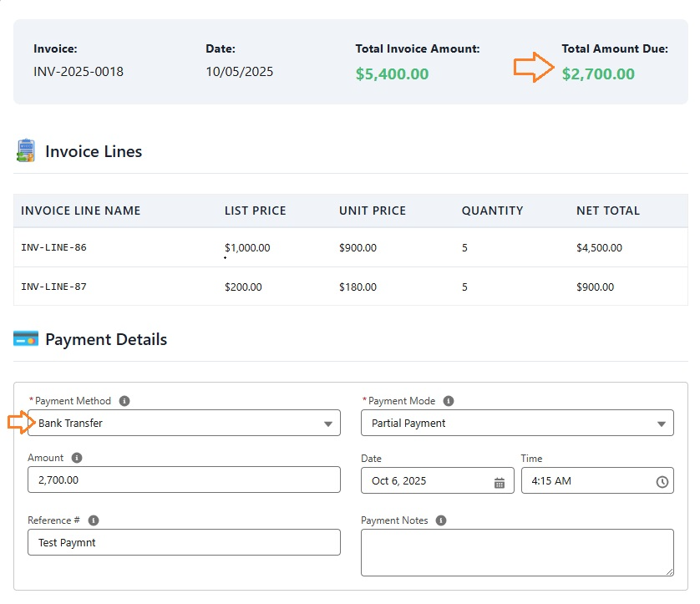Click the Time field showing 4:15 AM
This screenshot has height=604, width=700.
pos(585,480)
